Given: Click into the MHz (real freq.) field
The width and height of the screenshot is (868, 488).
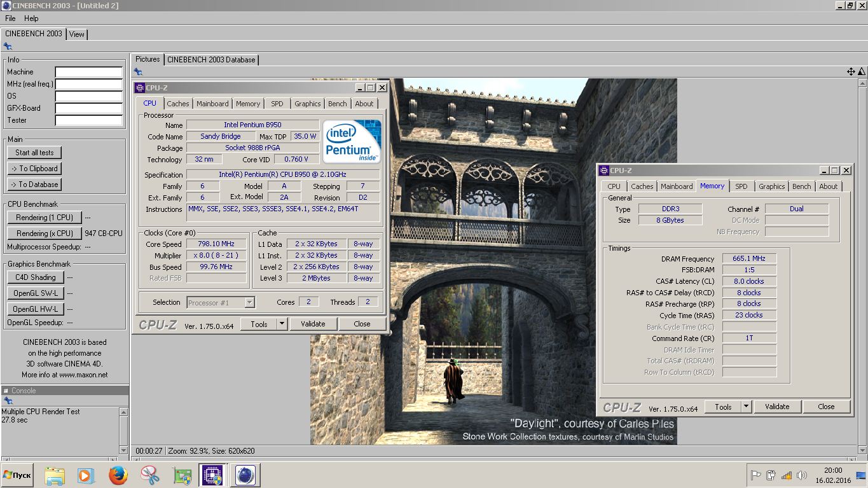Looking at the screenshot, I should coord(89,84).
